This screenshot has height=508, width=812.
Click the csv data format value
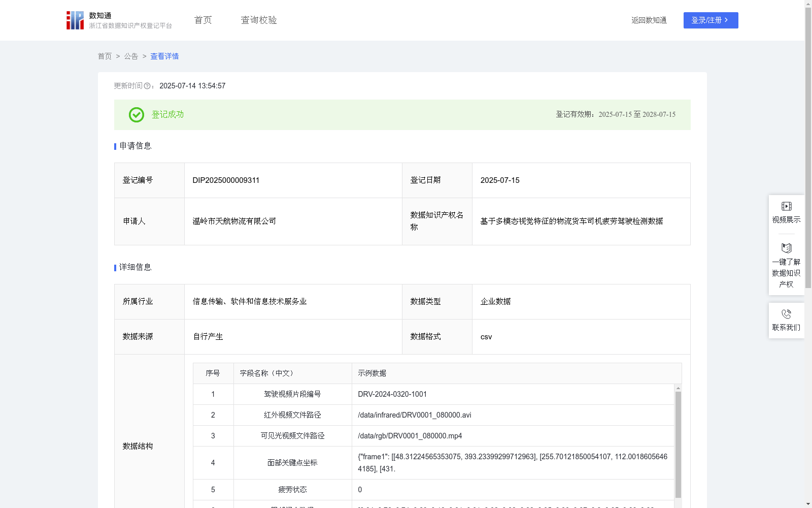(486, 337)
